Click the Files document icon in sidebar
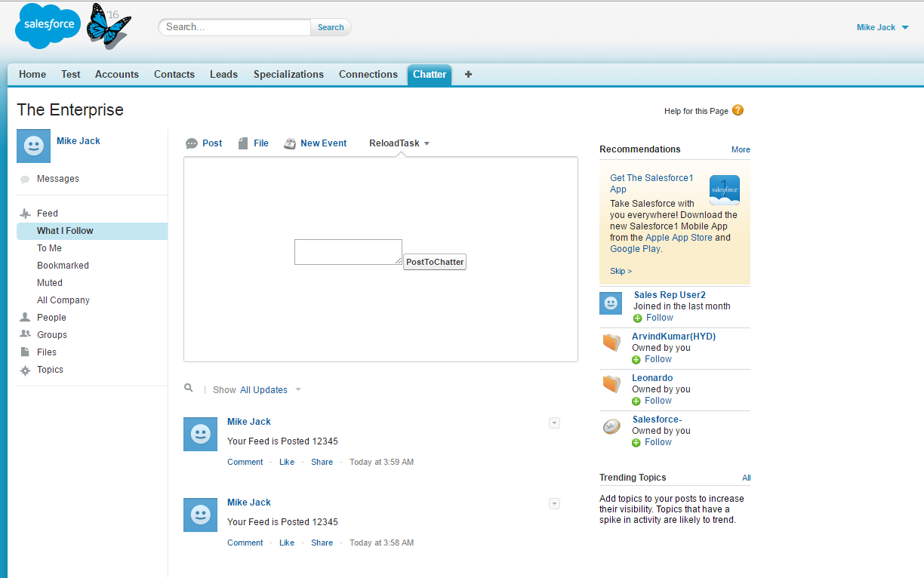 pyautogui.click(x=25, y=352)
